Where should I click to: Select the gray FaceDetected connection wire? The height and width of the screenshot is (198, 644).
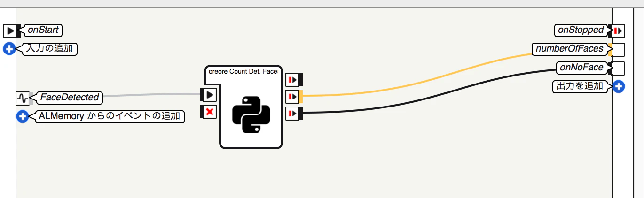point(150,95)
